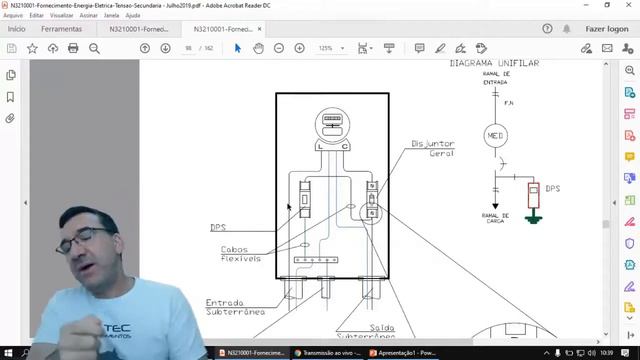Image resolution: width=640 pixels, height=360 pixels.
Task: Open the Editar menu
Action: [x=36, y=16]
